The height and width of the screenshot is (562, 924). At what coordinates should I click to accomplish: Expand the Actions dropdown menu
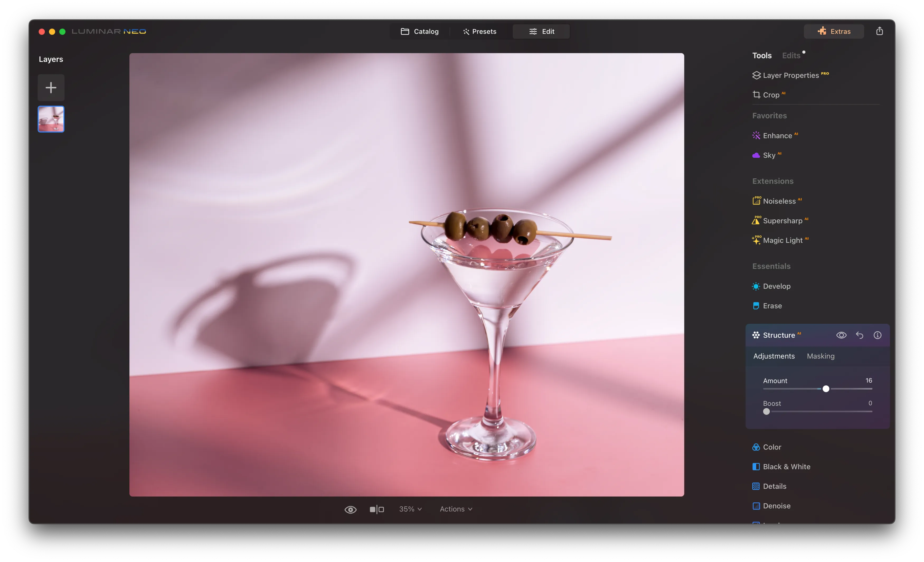(x=456, y=509)
